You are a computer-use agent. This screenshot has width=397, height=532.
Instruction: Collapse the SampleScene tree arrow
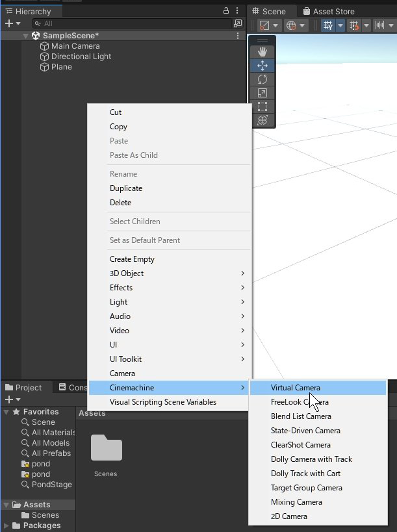coord(25,36)
